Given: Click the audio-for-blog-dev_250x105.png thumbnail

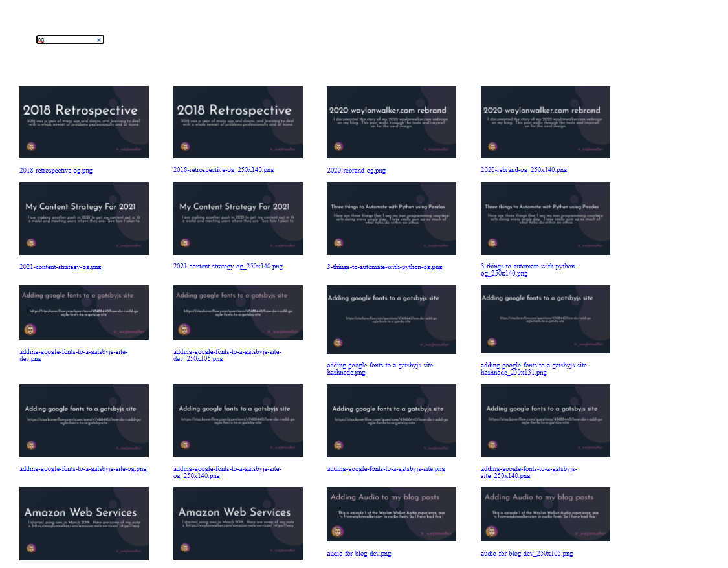Looking at the screenshot, I should [545, 514].
